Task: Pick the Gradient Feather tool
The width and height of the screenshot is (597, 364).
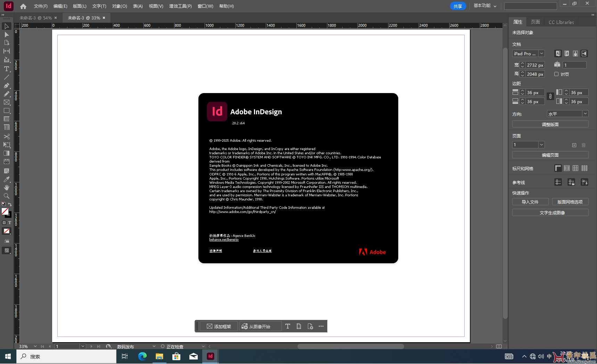Action: pyautogui.click(x=7, y=162)
